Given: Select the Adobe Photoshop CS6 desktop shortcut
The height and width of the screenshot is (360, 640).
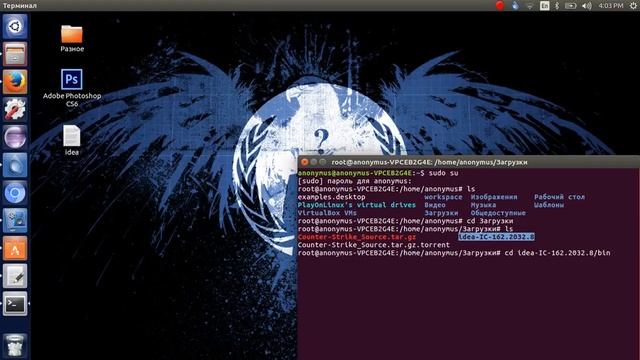Looking at the screenshot, I should 72,88.
